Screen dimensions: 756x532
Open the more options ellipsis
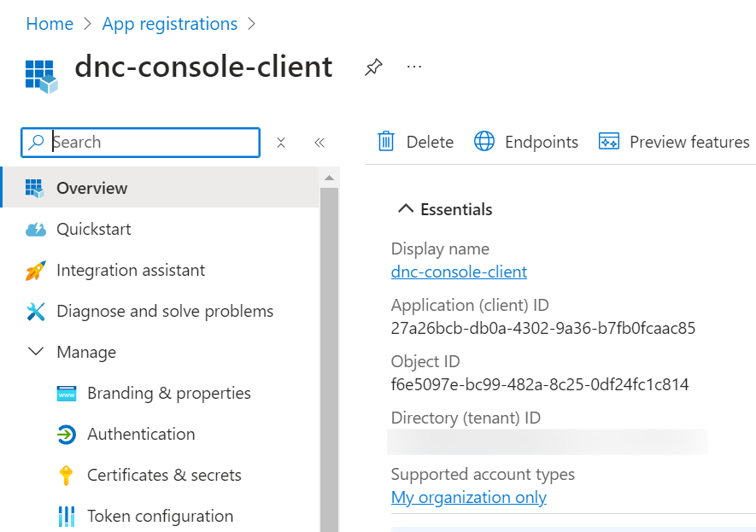click(414, 67)
